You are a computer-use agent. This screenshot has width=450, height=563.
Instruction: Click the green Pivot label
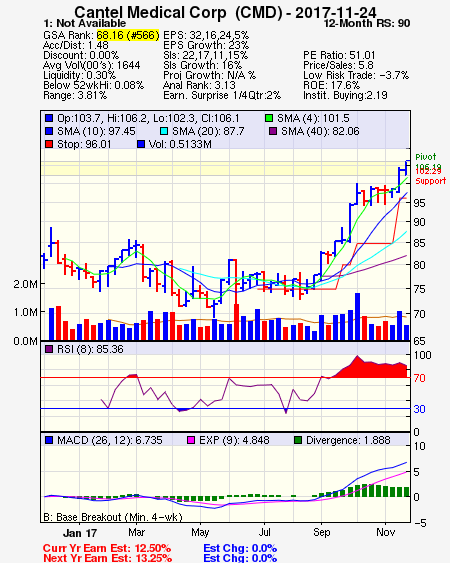(x=426, y=157)
